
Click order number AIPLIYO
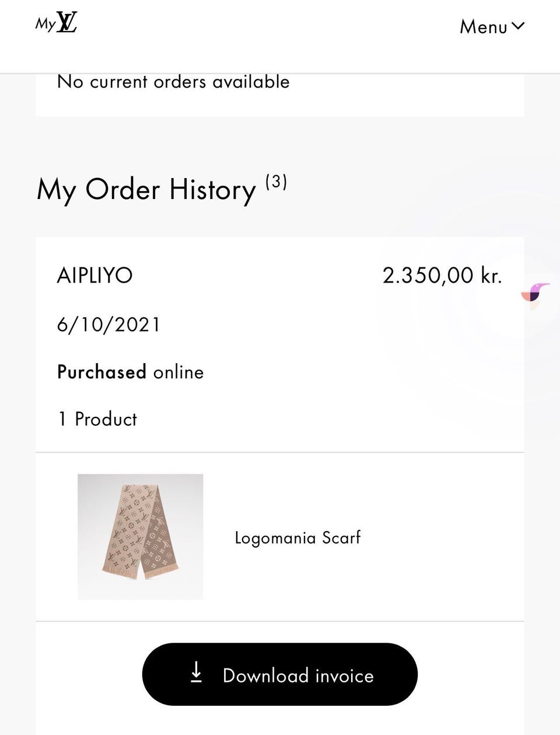(x=95, y=276)
